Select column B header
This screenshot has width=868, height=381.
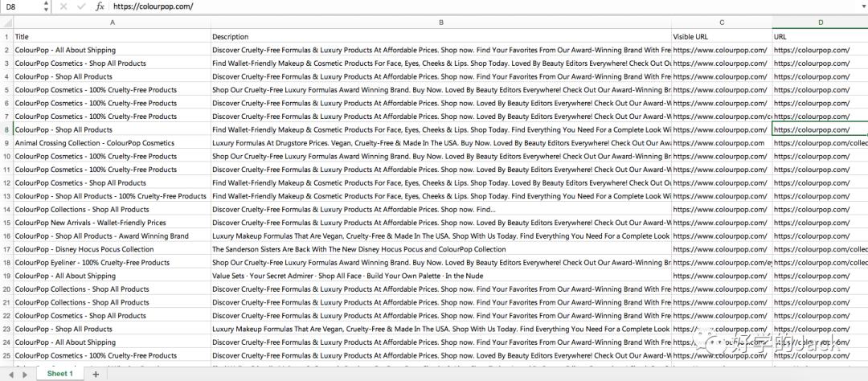(441, 23)
